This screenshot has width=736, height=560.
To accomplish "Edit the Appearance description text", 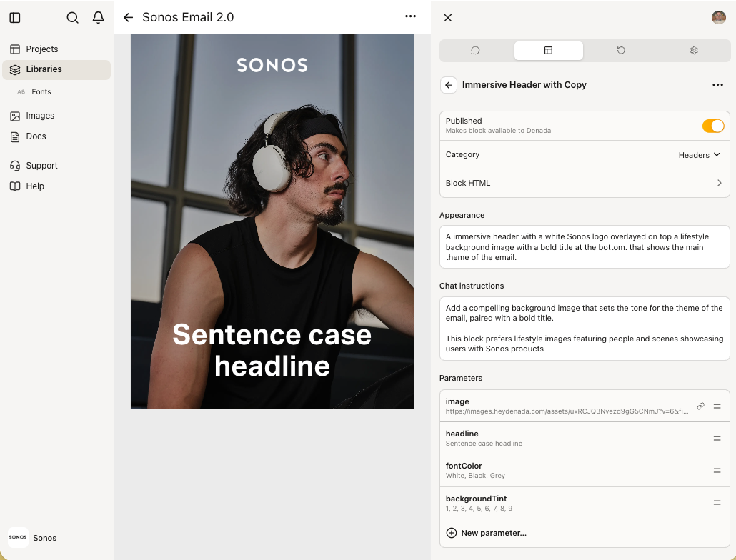I will click(x=585, y=247).
